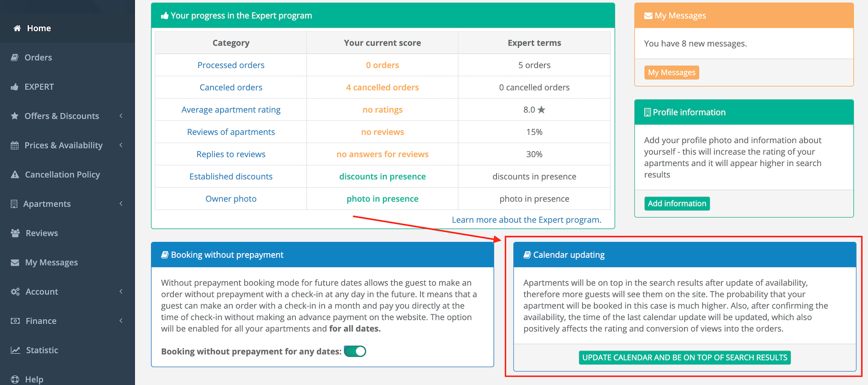868x385 pixels.
Task: Click the chart icon beside Statistic
Action: 15,350
